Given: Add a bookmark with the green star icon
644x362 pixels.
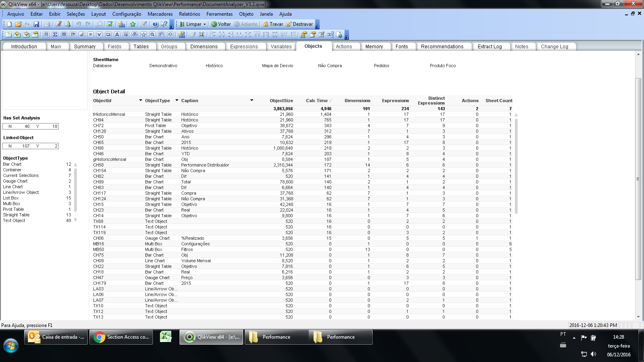Looking at the screenshot, I should pyautogui.click(x=133, y=24).
